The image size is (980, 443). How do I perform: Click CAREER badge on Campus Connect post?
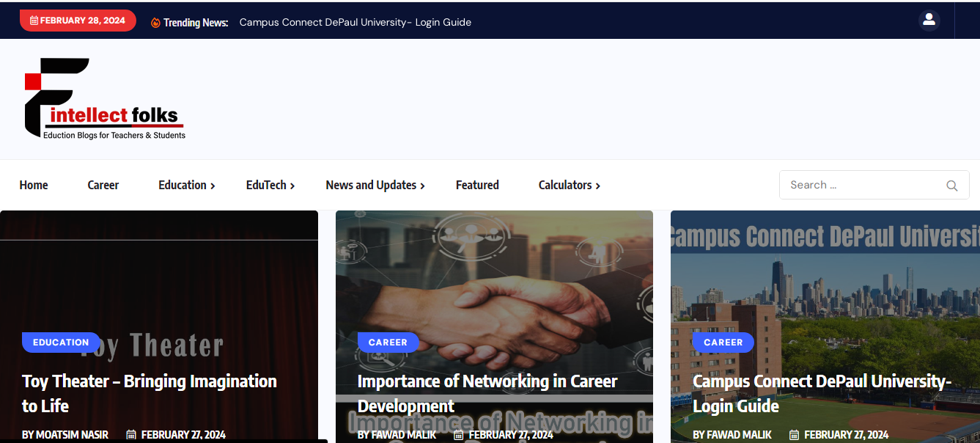tap(723, 343)
